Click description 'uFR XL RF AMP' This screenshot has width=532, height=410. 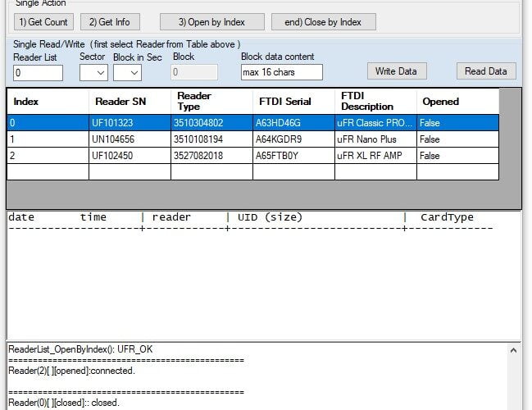coord(375,156)
